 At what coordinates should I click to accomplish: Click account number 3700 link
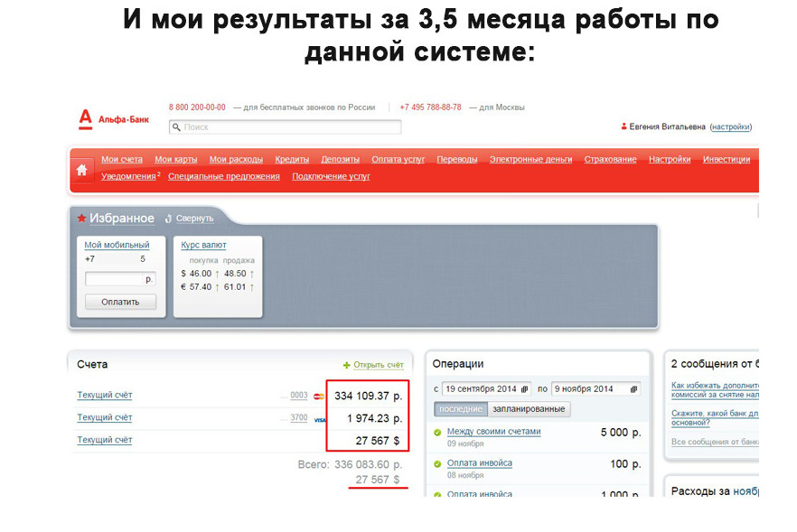[299, 417]
